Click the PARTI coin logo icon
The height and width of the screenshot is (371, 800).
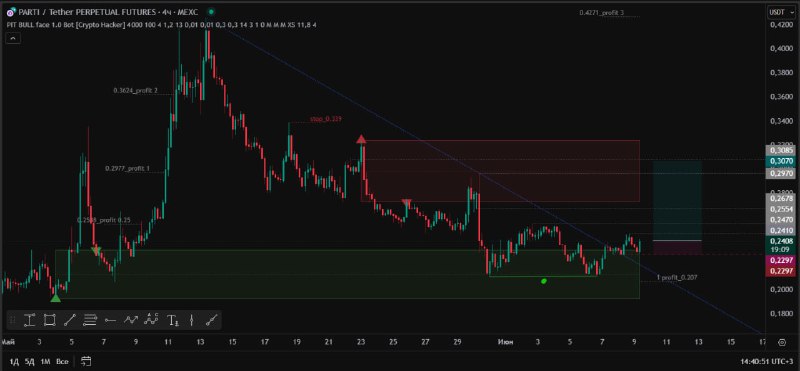(11, 12)
